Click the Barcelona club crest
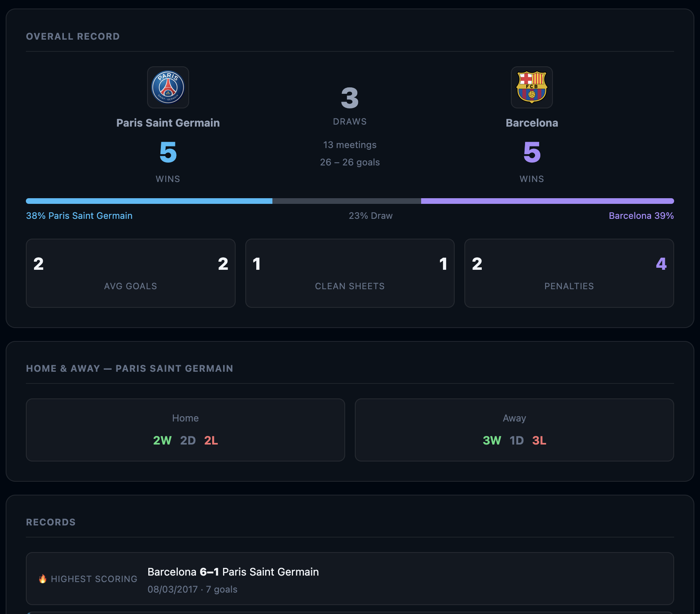The image size is (700, 614). [x=532, y=87]
